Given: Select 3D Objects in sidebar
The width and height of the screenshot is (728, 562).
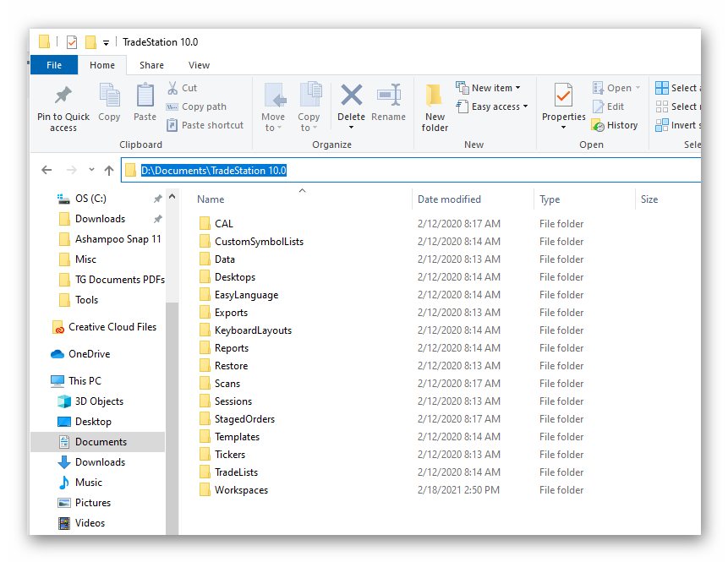Looking at the screenshot, I should click(x=90, y=401).
